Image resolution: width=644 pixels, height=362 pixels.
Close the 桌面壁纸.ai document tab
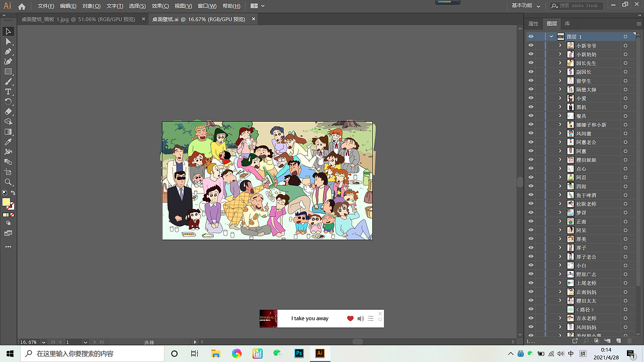pyautogui.click(x=254, y=19)
